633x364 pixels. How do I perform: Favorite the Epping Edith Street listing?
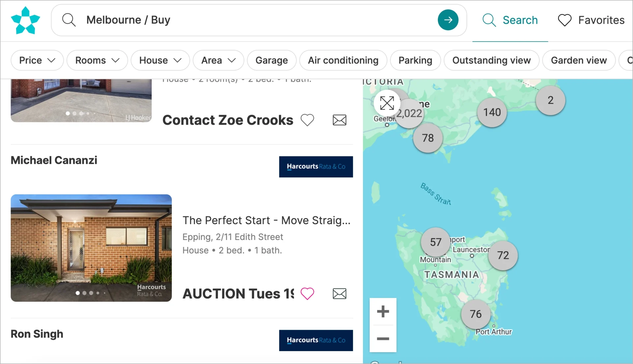[x=308, y=293]
